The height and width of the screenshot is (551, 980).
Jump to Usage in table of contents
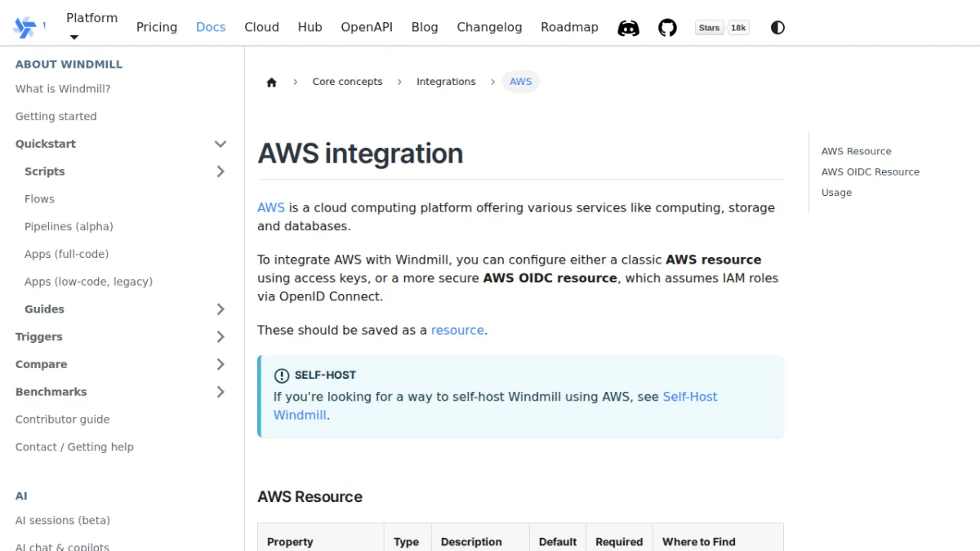pos(836,193)
